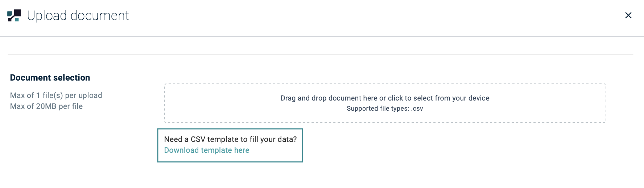
Task: Click the ".csv" file type text
Action: click(417, 109)
